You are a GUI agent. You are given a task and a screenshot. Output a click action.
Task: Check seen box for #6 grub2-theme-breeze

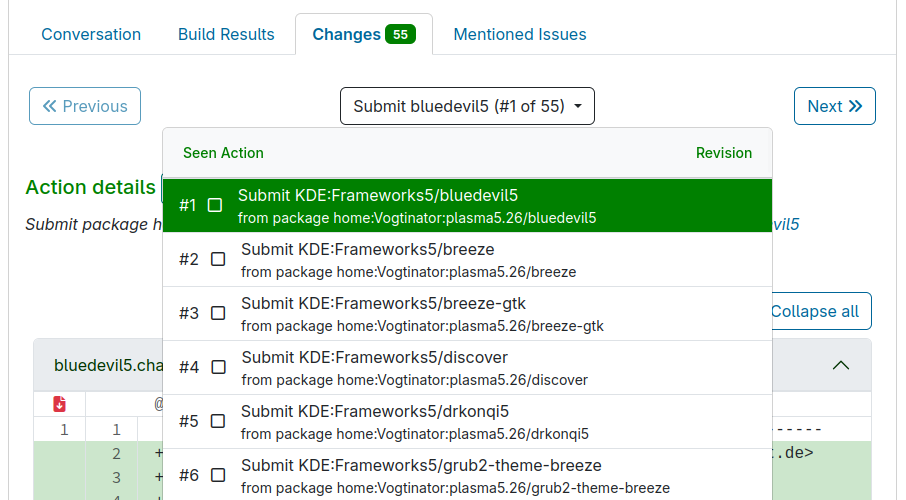218,475
